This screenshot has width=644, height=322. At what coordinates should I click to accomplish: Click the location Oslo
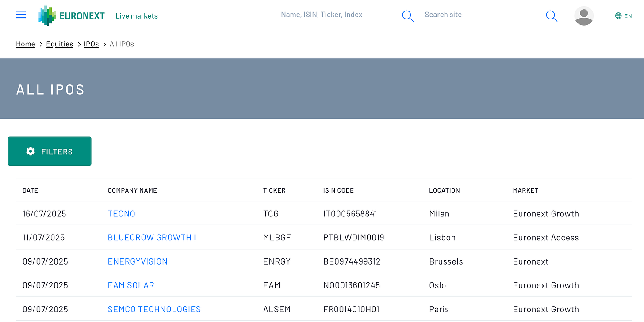[437, 285]
